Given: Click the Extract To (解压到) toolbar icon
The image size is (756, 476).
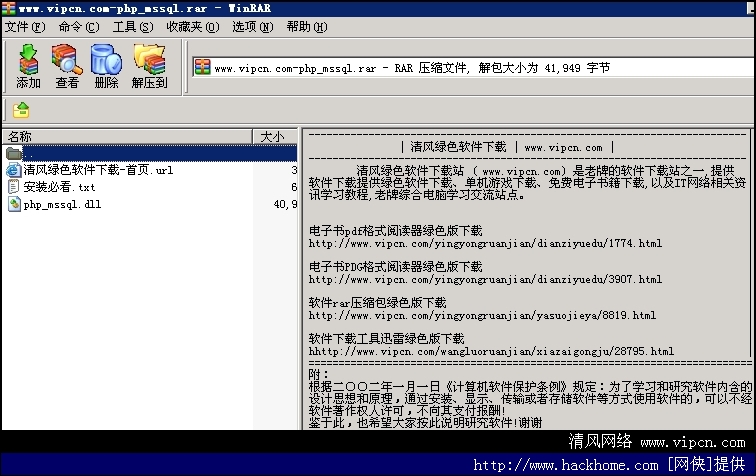Looking at the screenshot, I should click(x=149, y=66).
